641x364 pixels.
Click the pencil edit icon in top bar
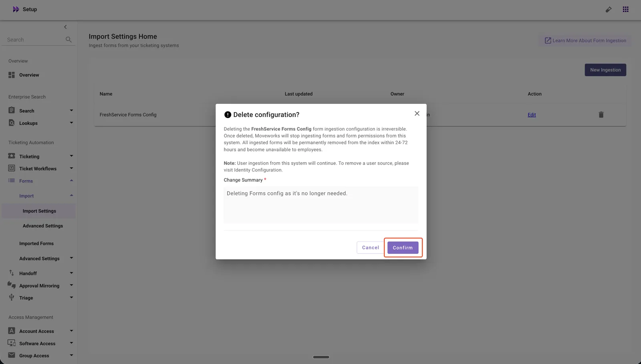click(x=609, y=9)
